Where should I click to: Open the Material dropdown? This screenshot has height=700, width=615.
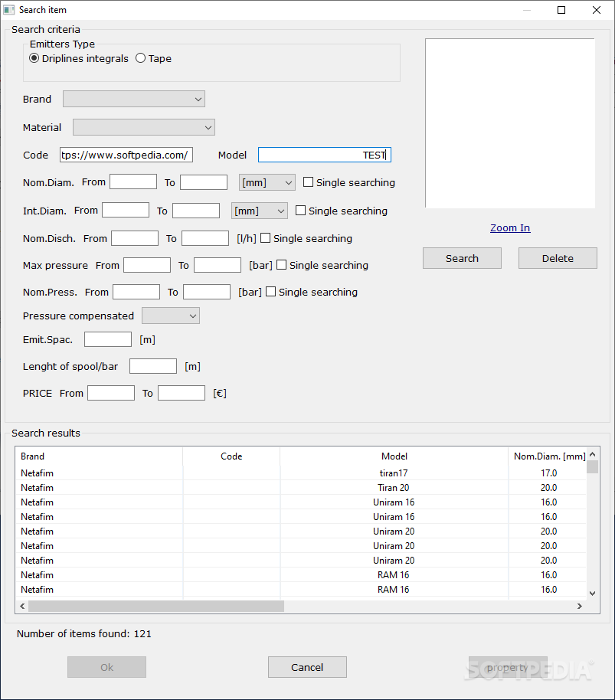[144, 127]
